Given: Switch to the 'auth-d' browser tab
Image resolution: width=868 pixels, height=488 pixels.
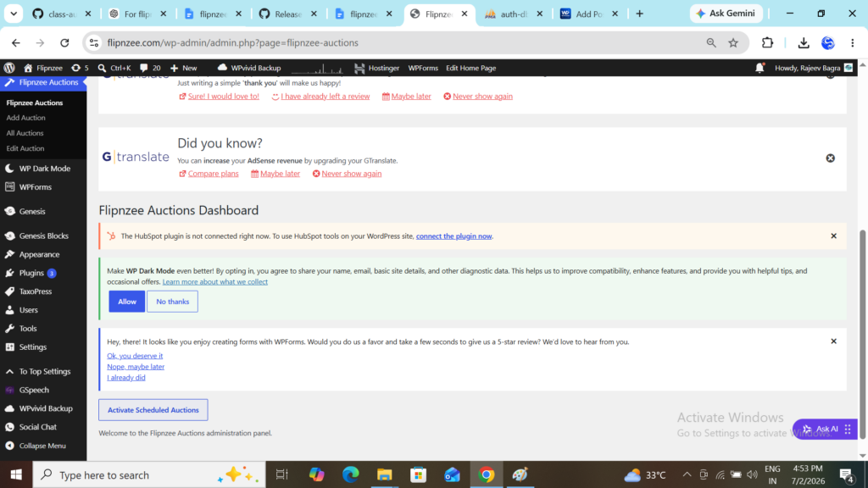Looking at the screenshot, I should click(x=515, y=14).
